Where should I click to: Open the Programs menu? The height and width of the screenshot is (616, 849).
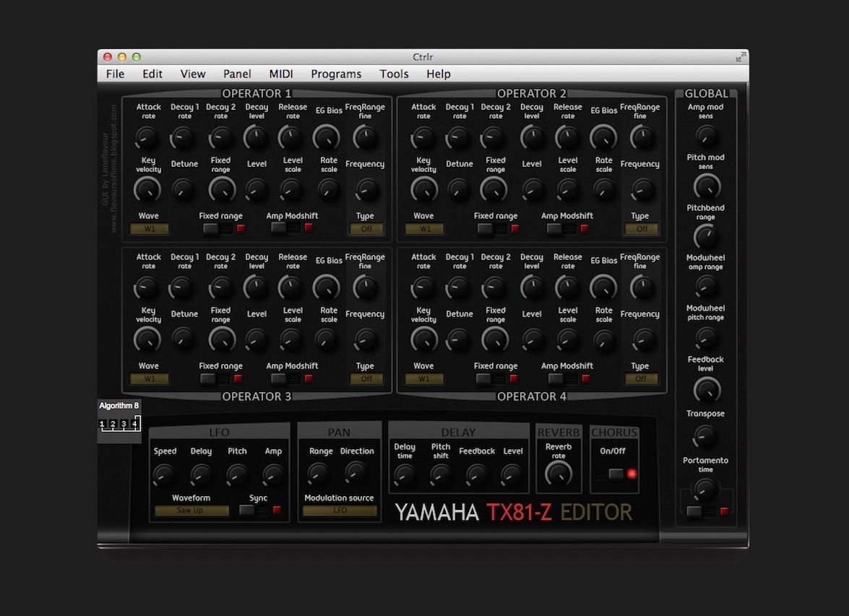(336, 74)
